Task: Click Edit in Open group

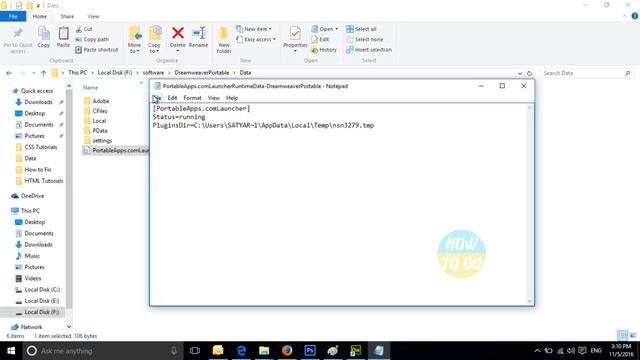Action: coord(320,39)
